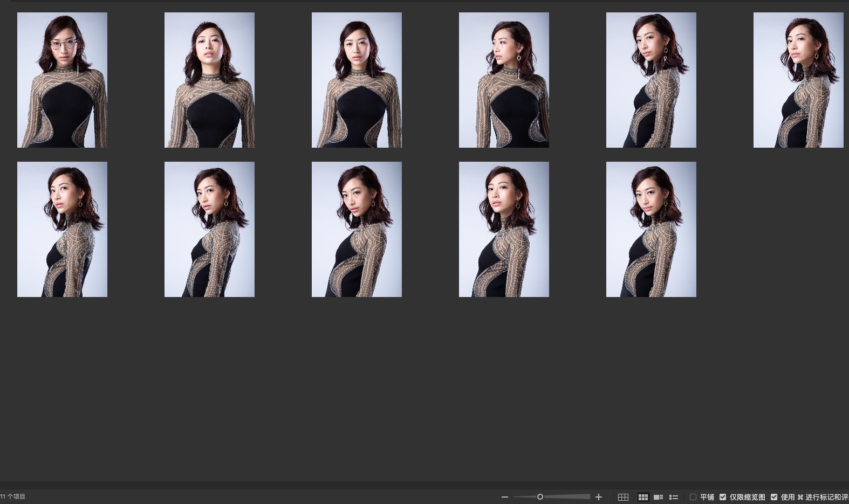Select the fourth thumbnail in the top row
The height and width of the screenshot is (504, 849).
504,80
